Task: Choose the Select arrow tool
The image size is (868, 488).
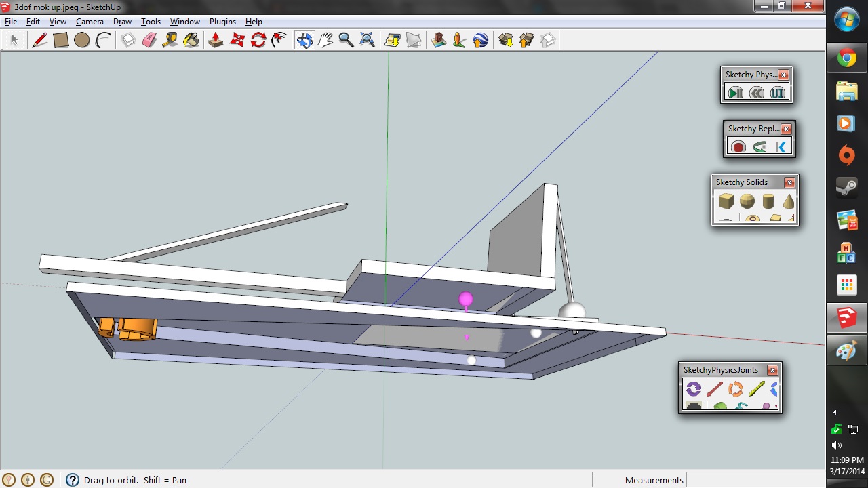Action: [14, 41]
